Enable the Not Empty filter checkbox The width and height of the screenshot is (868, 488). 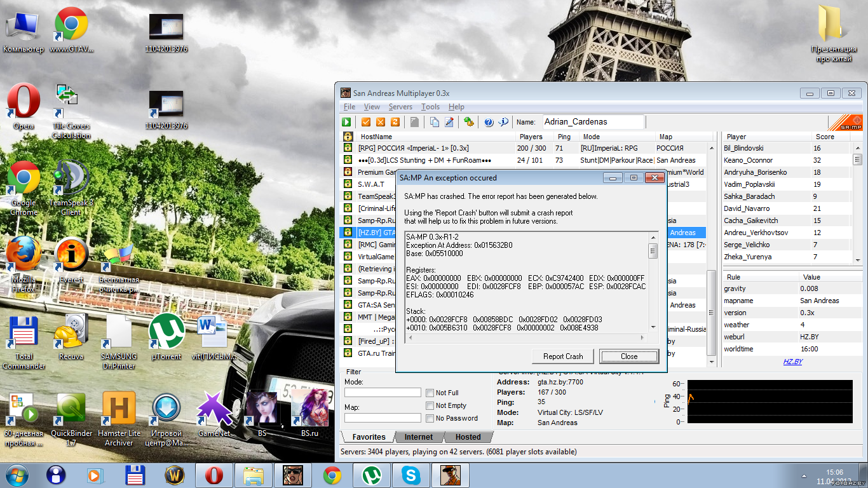tap(430, 406)
